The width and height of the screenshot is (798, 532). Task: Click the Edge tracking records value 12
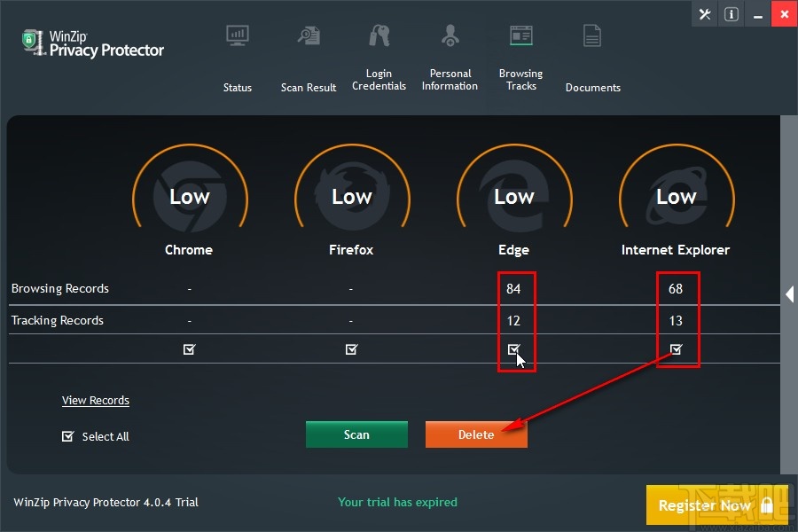click(x=513, y=321)
